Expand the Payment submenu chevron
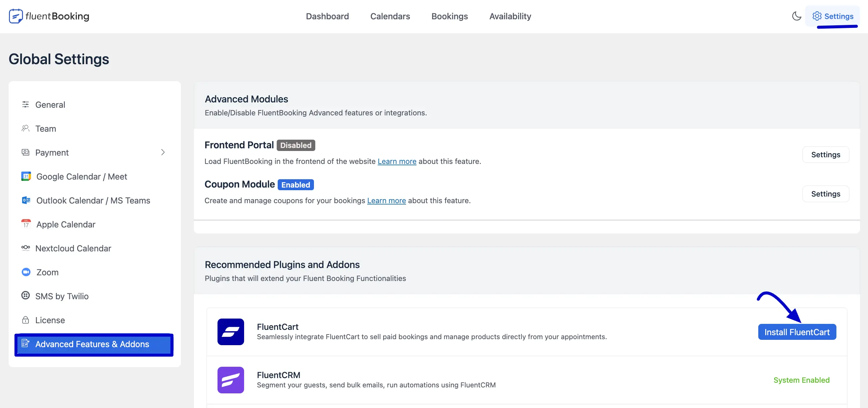 click(163, 152)
